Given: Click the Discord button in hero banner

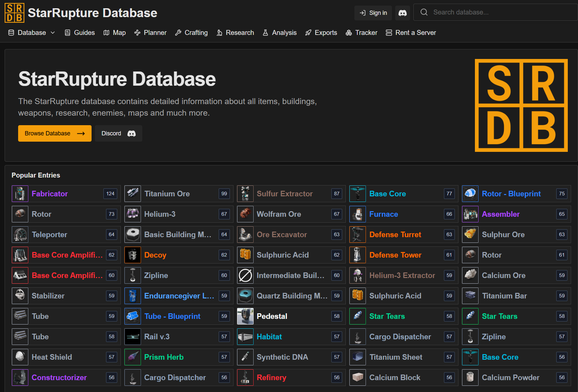Looking at the screenshot, I should tap(118, 133).
